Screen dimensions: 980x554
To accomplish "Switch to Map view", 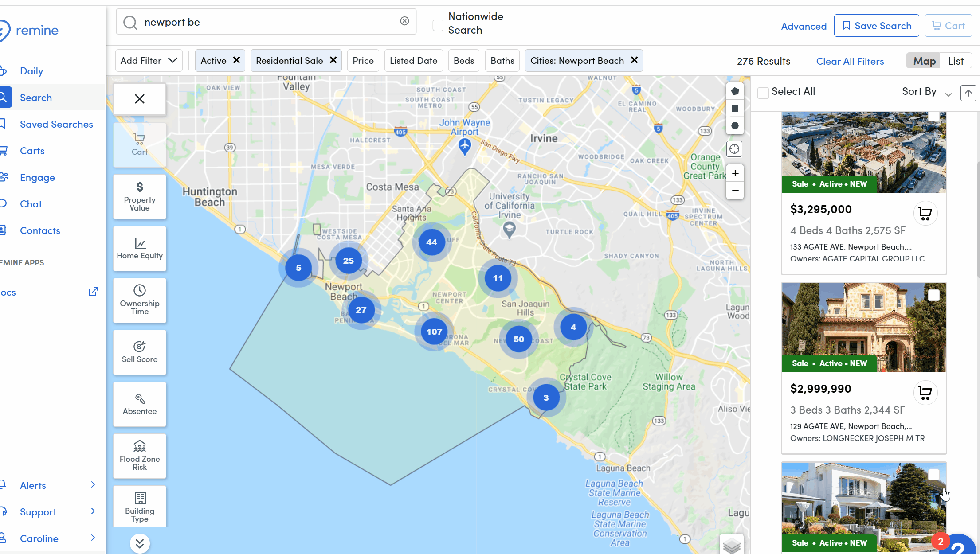I will [x=924, y=61].
